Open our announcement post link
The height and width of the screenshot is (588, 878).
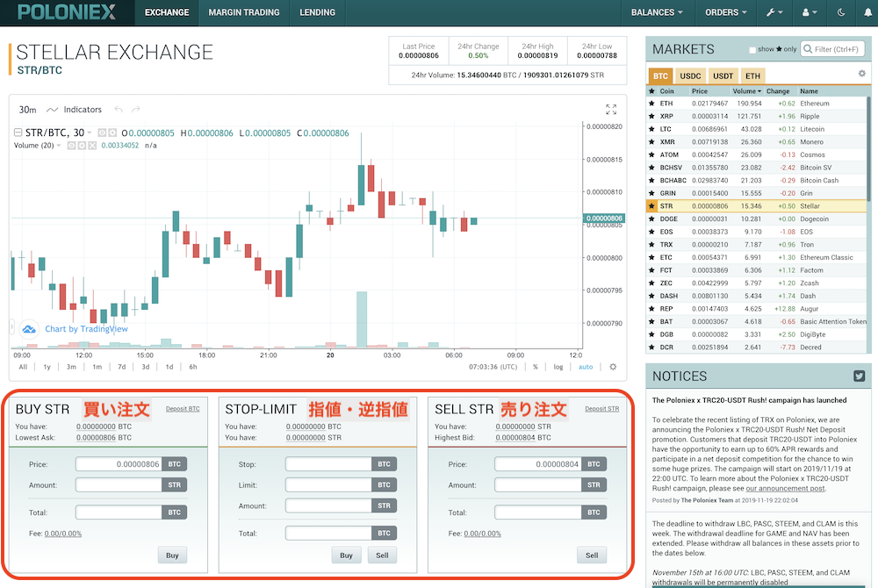coord(785,489)
